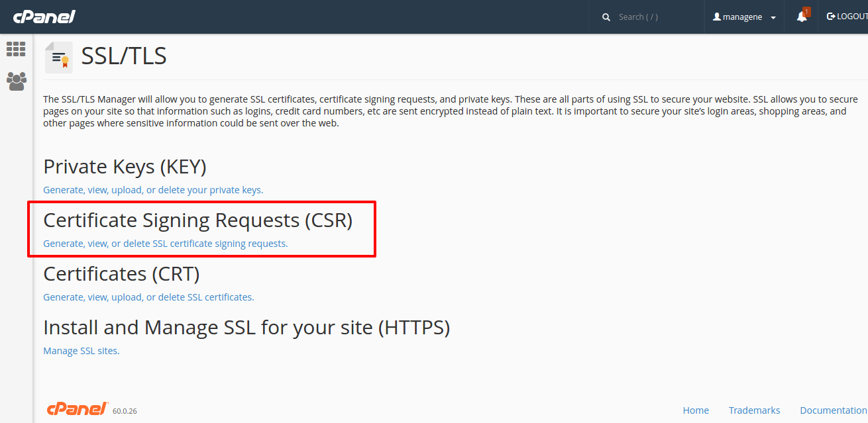Open the home grid icon in sidebar

[16, 49]
